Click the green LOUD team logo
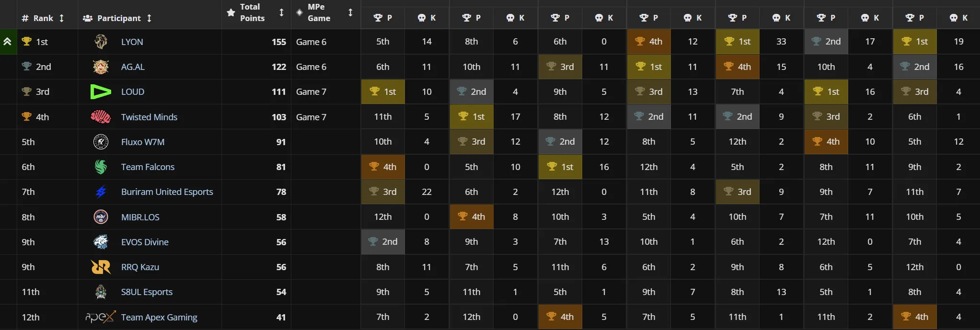 [x=101, y=91]
